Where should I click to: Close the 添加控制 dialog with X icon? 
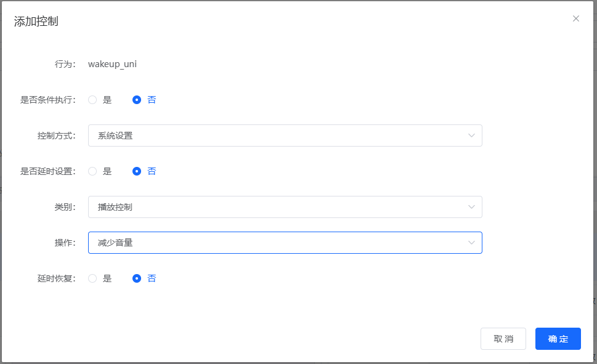[x=576, y=18]
